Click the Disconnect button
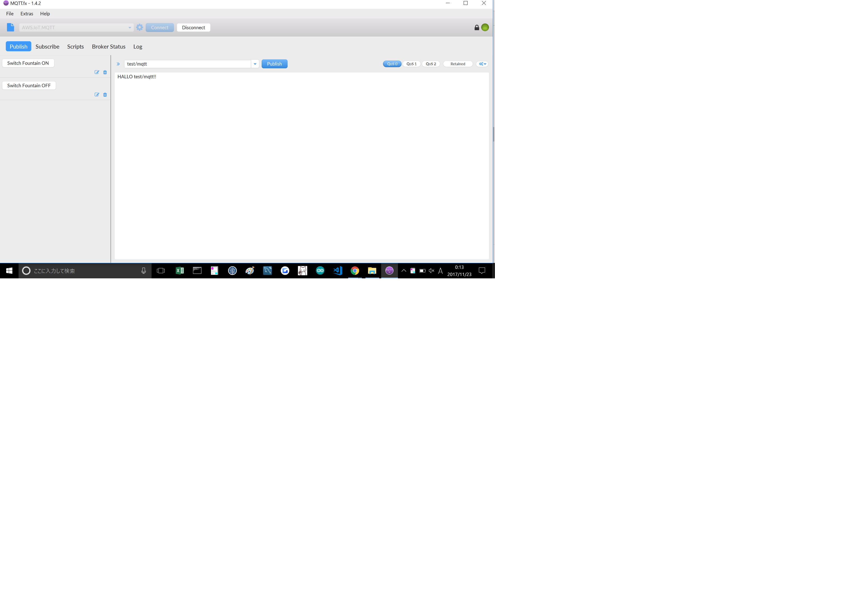 pyautogui.click(x=193, y=27)
